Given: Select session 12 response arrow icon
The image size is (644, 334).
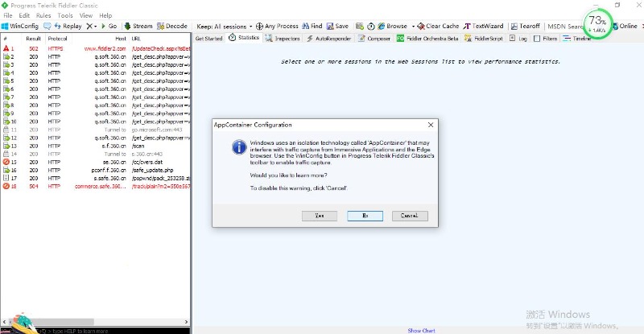Looking at the screenshot, I should (x=6, y=138).
